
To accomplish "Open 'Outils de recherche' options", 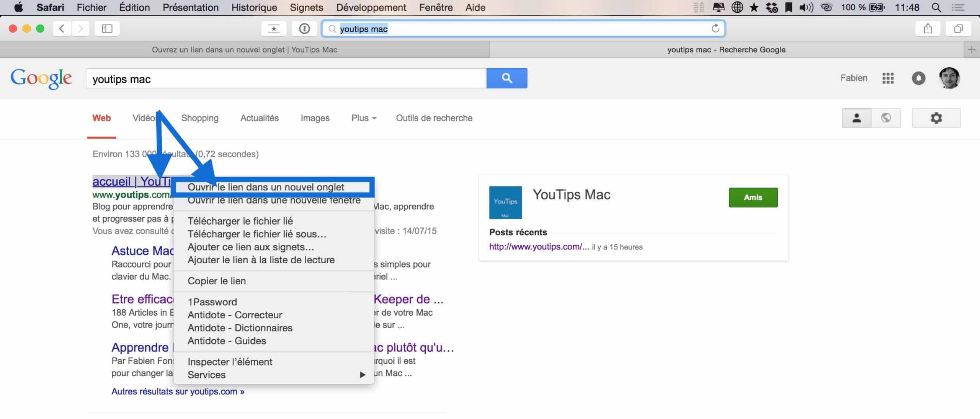I will [434, 118].
